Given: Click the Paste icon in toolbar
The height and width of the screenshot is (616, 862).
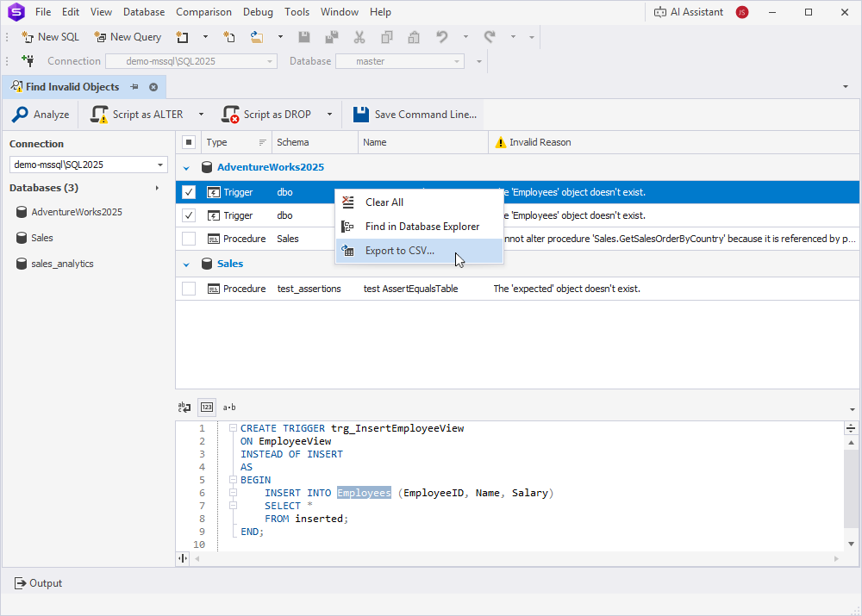Looking at the screenshot, I should coord(414,37).
